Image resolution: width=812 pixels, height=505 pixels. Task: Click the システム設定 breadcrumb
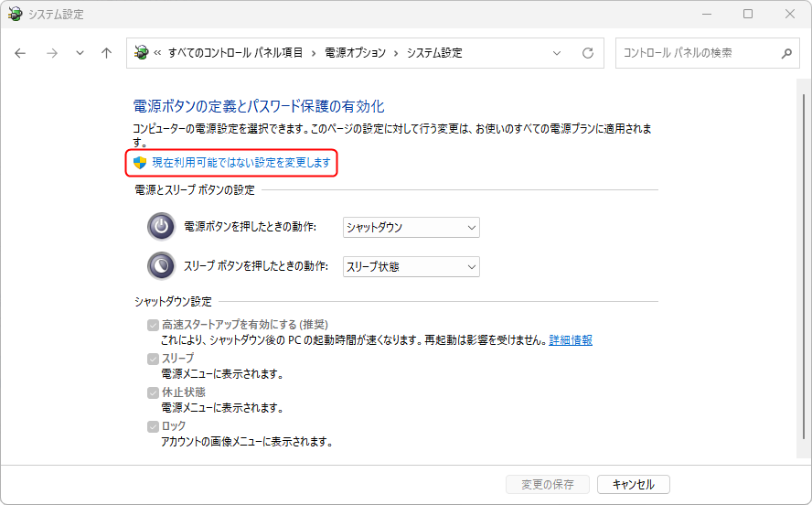point(434,53)
